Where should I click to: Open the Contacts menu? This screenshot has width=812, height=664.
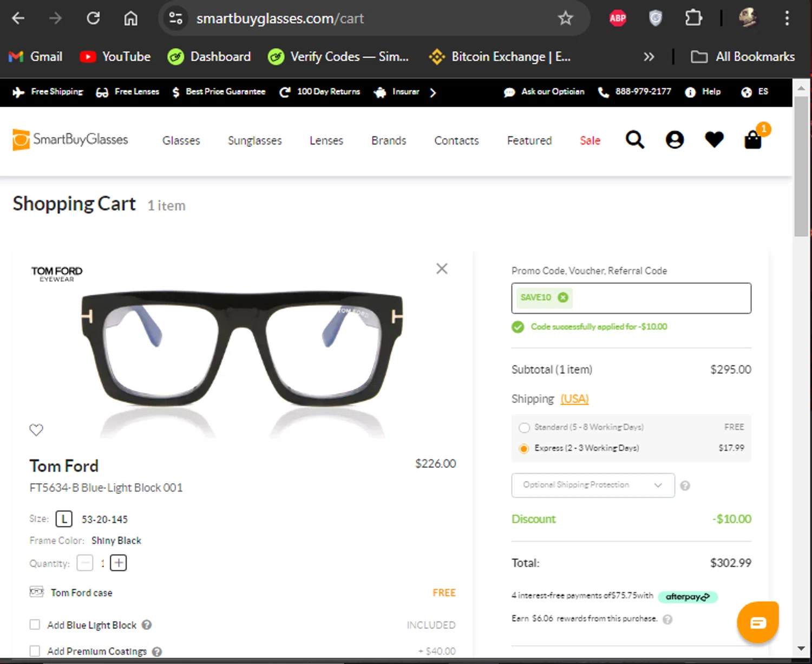pyautogui.click(x=456, y=141)
